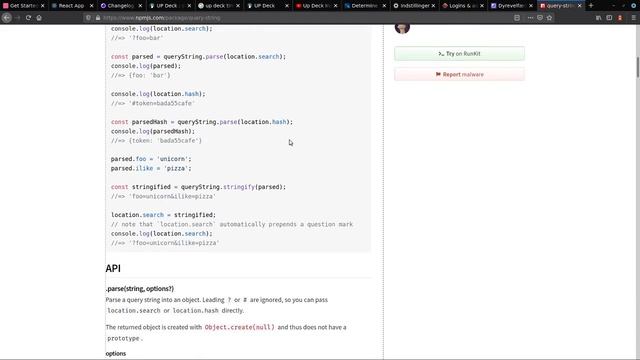The height and width of the screenshot is (360, 640).
Task: Click the red extension icon in toolbar
Action: pos(620,18)
